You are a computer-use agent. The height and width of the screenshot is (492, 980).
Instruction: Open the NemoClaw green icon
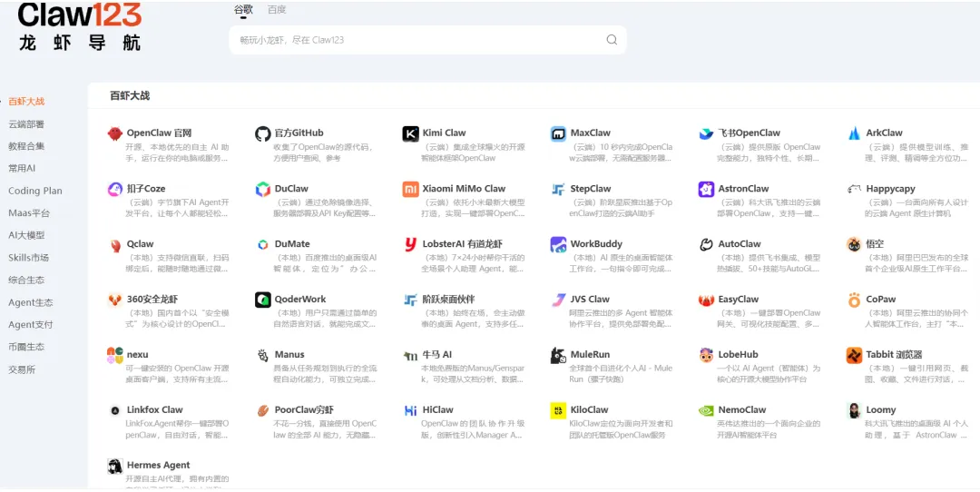pyautogui.click(x=706, y=410)
